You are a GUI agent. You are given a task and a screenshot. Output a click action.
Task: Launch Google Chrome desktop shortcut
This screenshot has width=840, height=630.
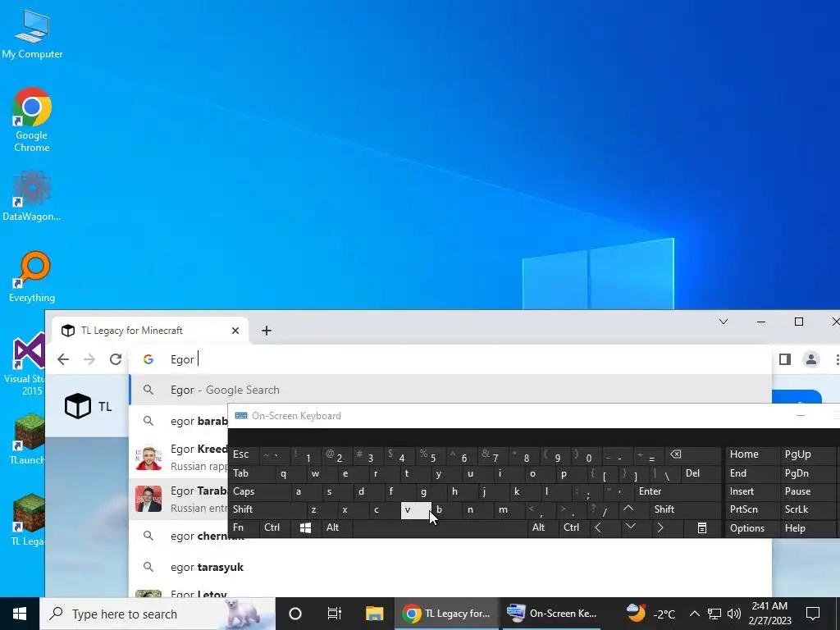tap(32, 119)
